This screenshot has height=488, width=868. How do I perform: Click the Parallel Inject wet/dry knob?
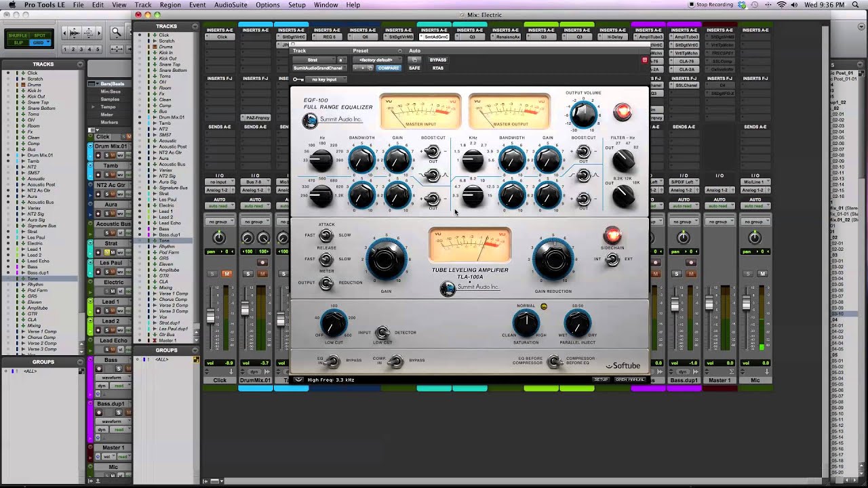pos(577,325)
